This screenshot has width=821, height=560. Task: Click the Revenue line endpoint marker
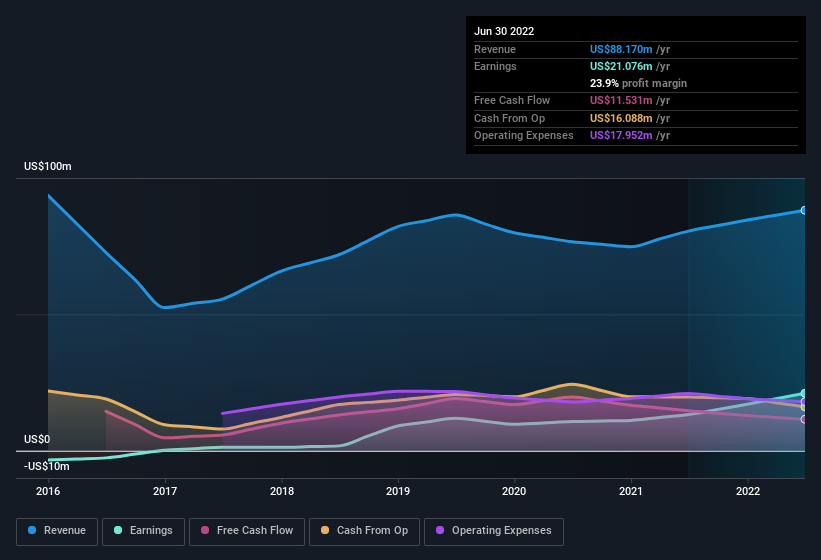(803, 210)
